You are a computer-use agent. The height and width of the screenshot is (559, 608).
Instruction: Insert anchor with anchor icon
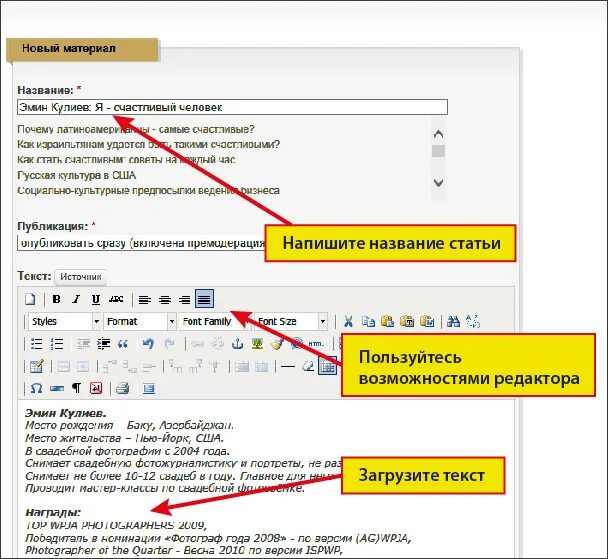(237, 344)
